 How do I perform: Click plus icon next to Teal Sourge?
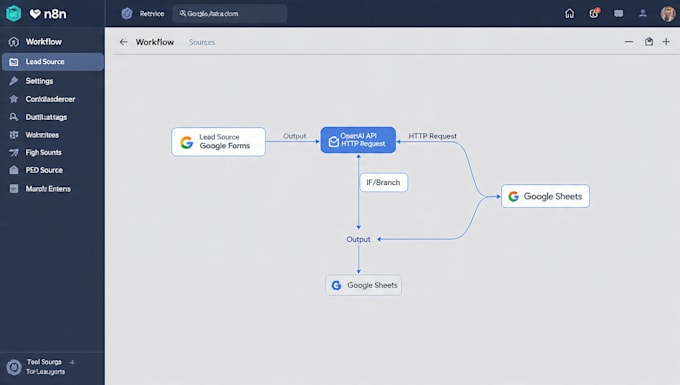(x=72, y=362)
